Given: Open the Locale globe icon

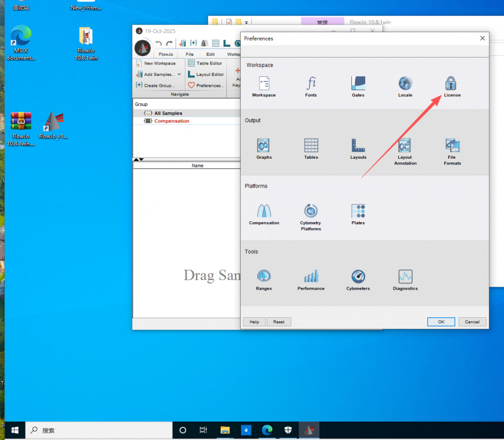Looking at the screenshot, I should pos(405,84).
